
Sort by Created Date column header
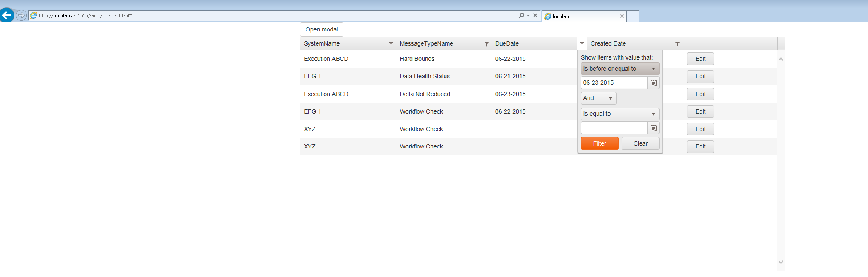click(x=608, y=43)
